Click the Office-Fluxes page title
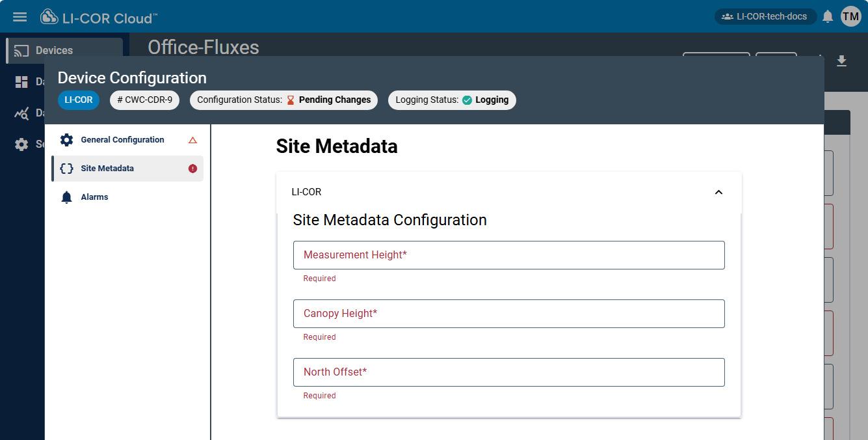The width and height of the screenshot is (868, 440). (204, 48)
